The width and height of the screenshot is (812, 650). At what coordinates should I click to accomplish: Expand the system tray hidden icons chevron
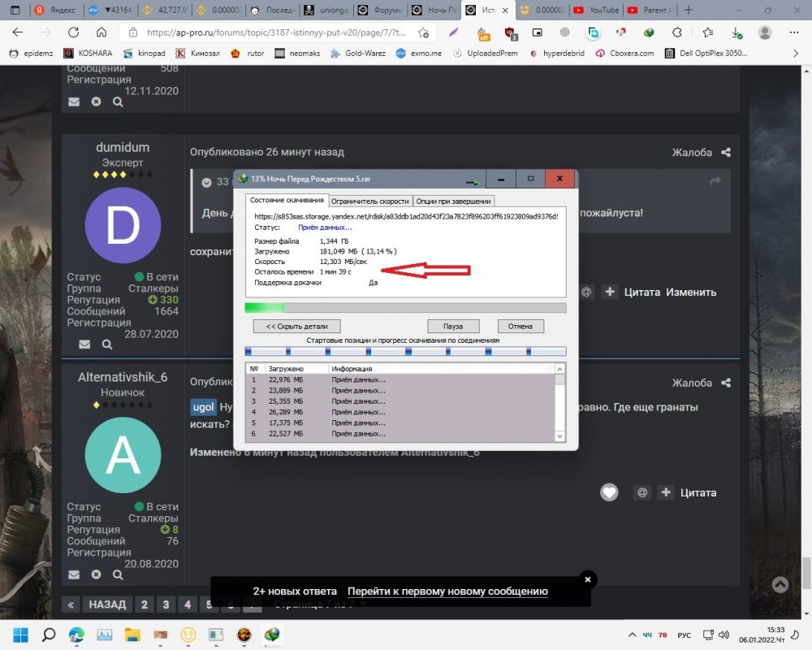[x=630, y=635]
